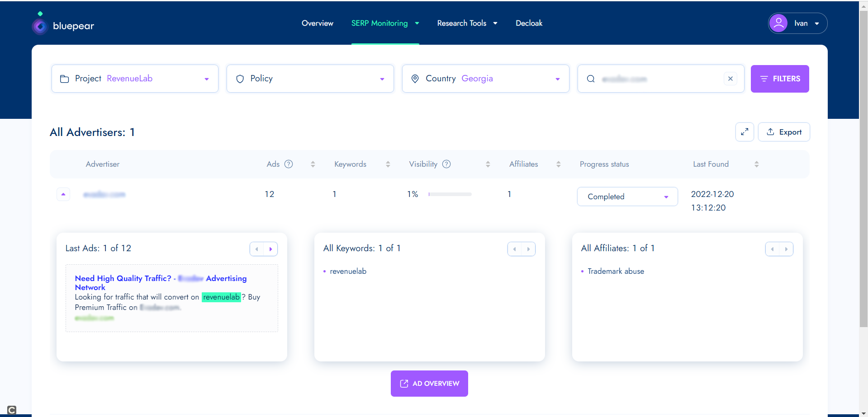
Task: Click the expand fullscreen table icon
Action: [x=744, y=132]
